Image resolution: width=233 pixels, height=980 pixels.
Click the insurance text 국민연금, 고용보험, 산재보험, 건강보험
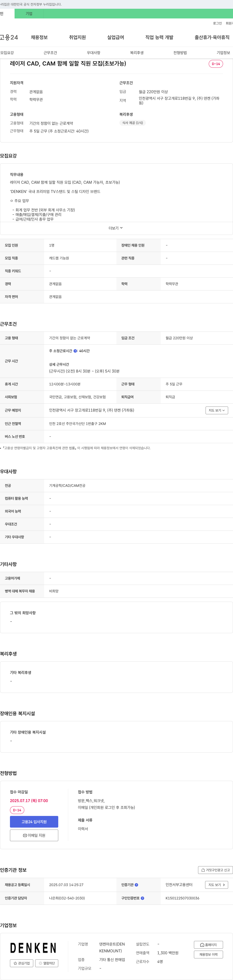coord(77,397)
